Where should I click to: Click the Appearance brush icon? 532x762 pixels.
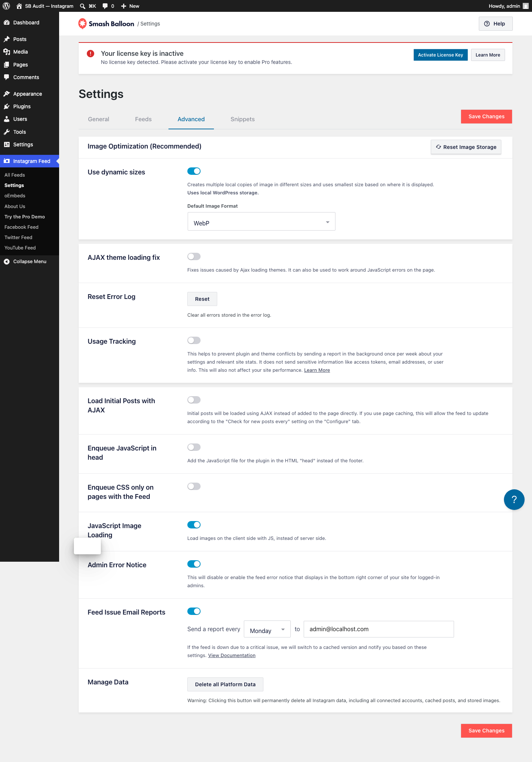pos(7,94)
